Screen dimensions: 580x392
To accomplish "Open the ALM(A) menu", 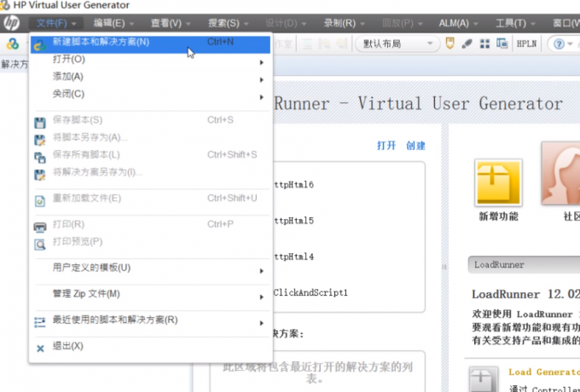I will 458,23.
